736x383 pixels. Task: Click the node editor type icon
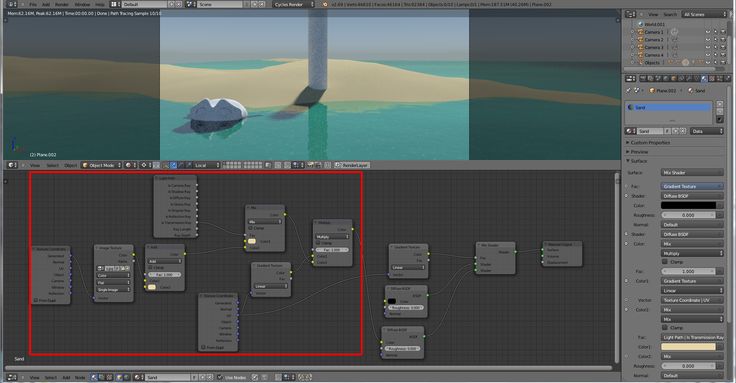tap(11, 377)
